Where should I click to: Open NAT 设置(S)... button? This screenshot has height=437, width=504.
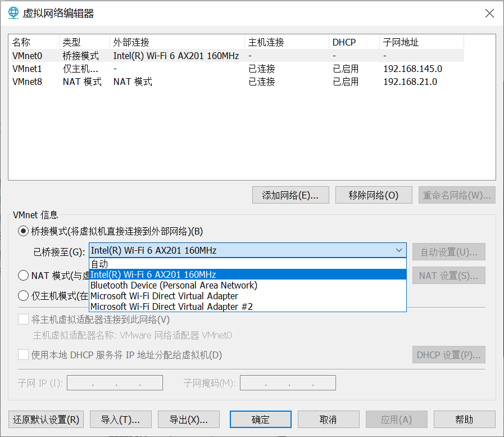[x=449, y=276]
